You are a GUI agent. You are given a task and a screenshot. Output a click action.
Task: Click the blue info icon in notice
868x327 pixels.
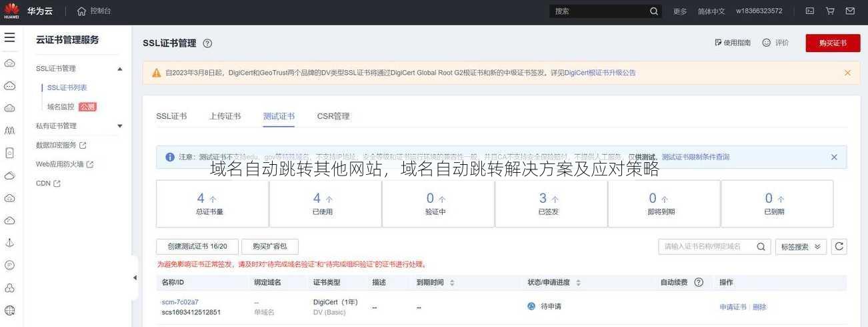170,157
